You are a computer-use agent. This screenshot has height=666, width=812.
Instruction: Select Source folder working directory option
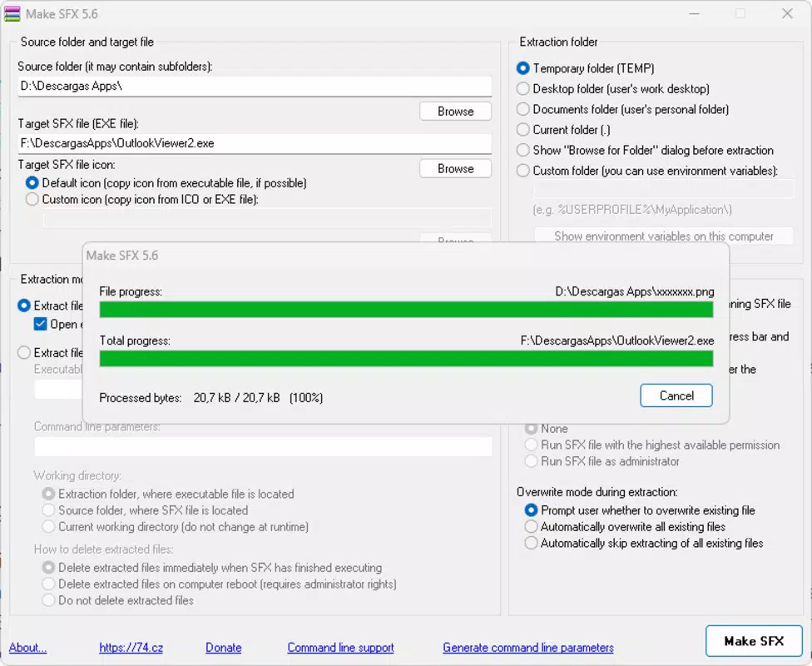(x=145, y=510)
